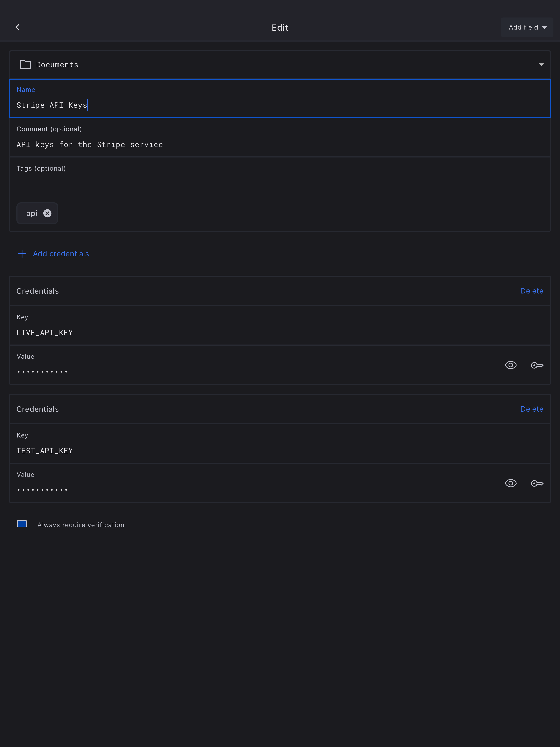Click the Add credentials link

coord(61,254)
